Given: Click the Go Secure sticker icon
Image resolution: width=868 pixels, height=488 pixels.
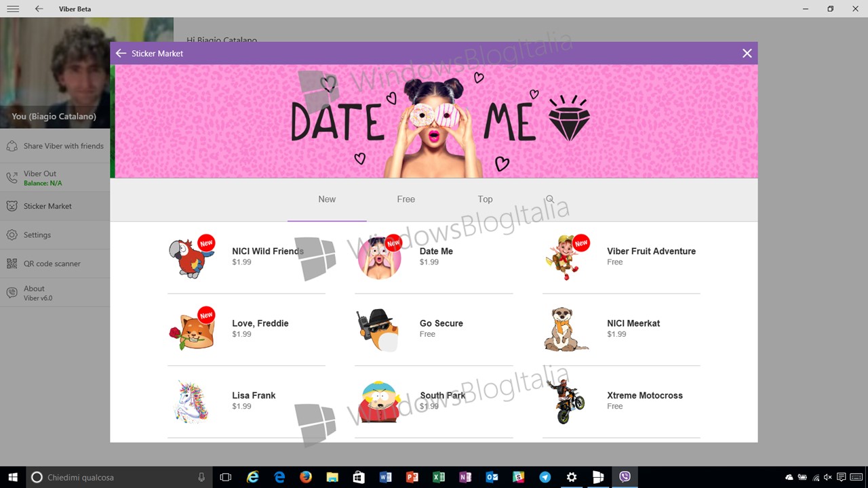Looking at the screenshot, I should coord(378,330).
